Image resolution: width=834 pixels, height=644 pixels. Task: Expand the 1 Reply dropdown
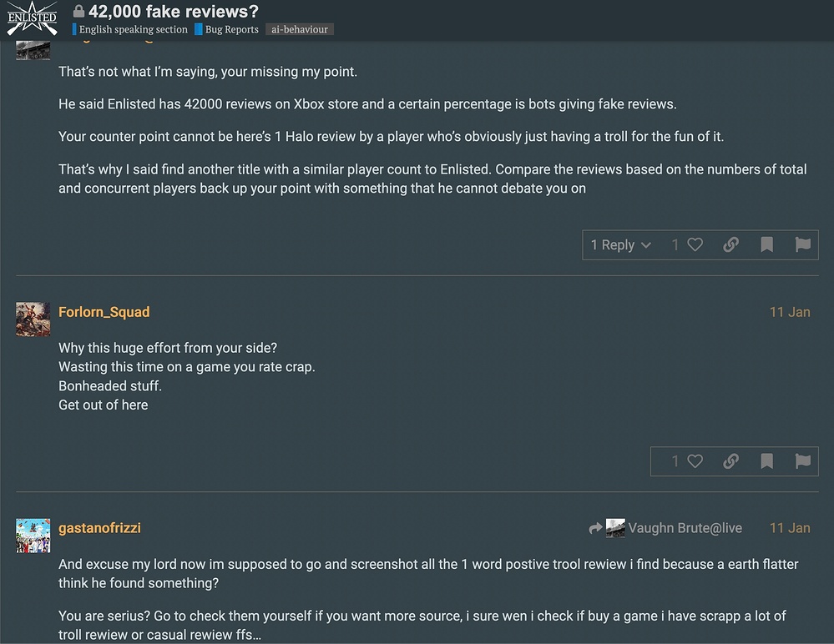point(621,245)
